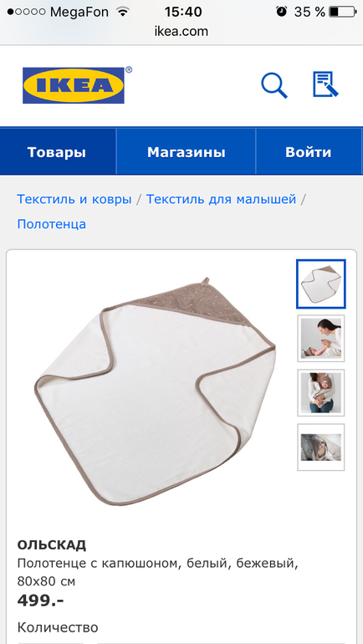Tap the main hooded towel image
Screen dimensions: 363x644
pyautogui.click(x=156, y=391)
